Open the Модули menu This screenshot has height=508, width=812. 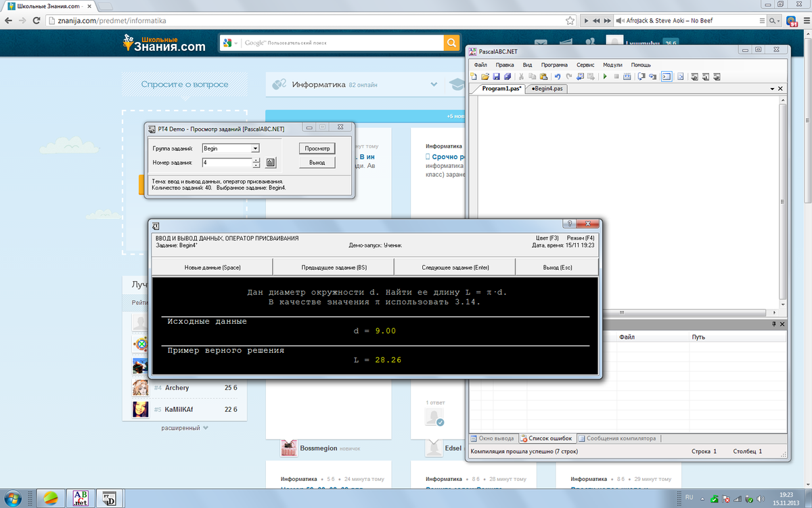(612, 65)
